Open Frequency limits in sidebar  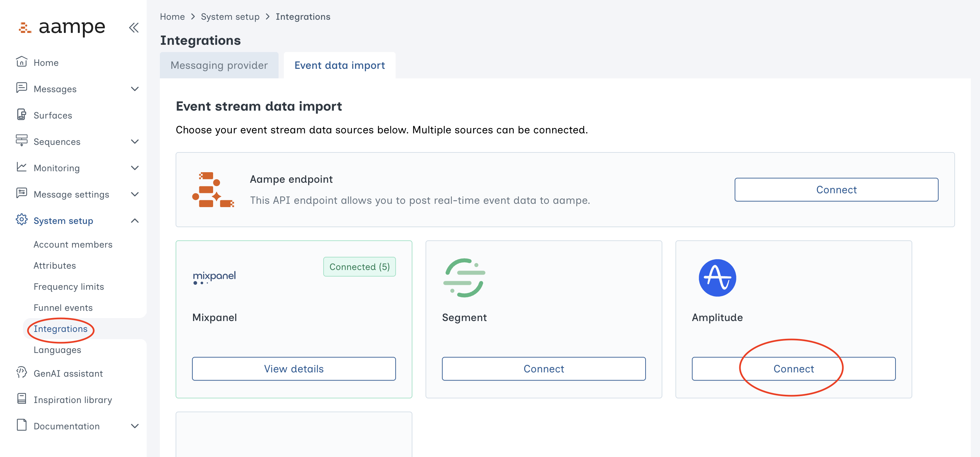[x=68, y=286]
